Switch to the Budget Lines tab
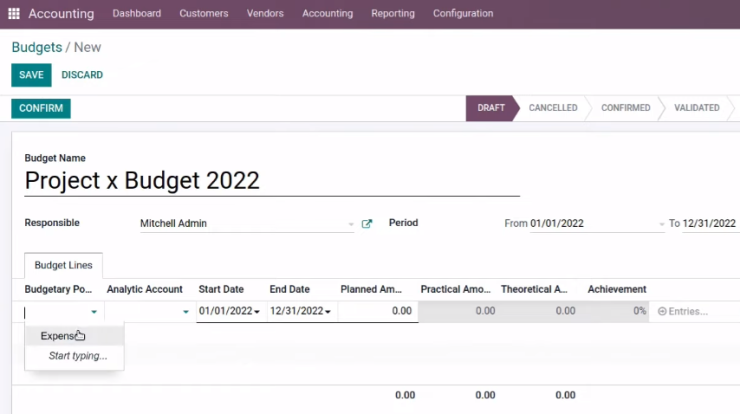 coord(63,265)
